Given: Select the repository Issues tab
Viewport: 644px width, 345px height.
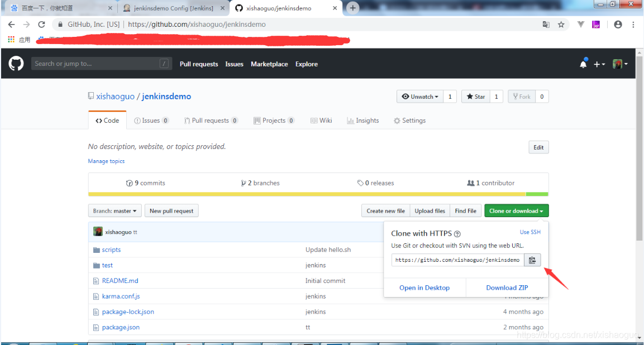Looking at the screenshot, I should (x=151, y=121).
